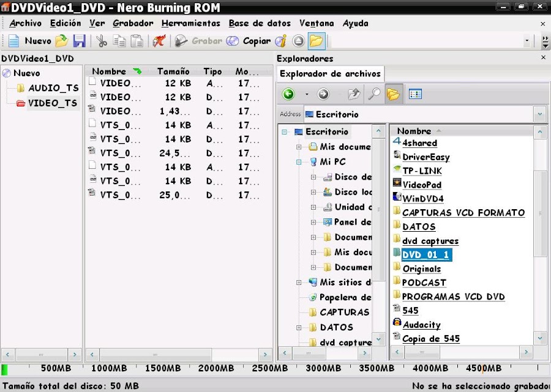Open the Herramientas menu

point(191,23)
